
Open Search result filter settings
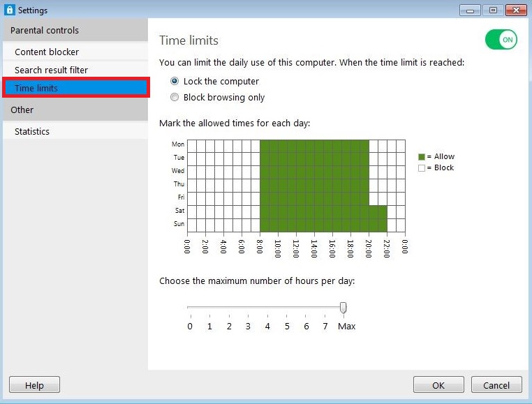pos(51,70)
